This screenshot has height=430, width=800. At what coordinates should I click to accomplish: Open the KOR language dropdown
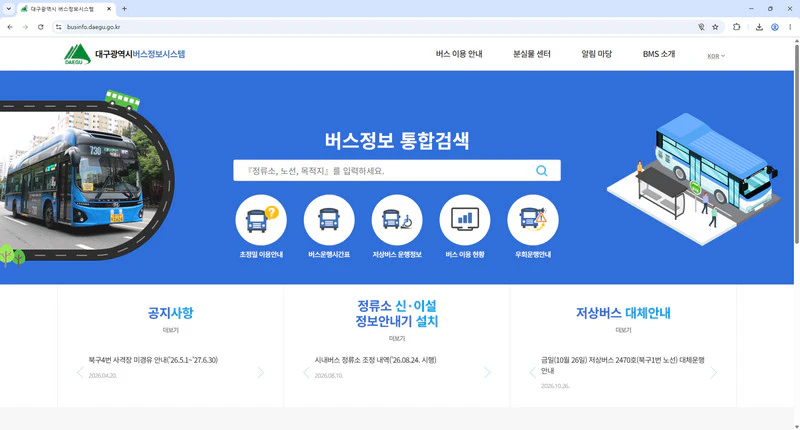coord(716,56)
